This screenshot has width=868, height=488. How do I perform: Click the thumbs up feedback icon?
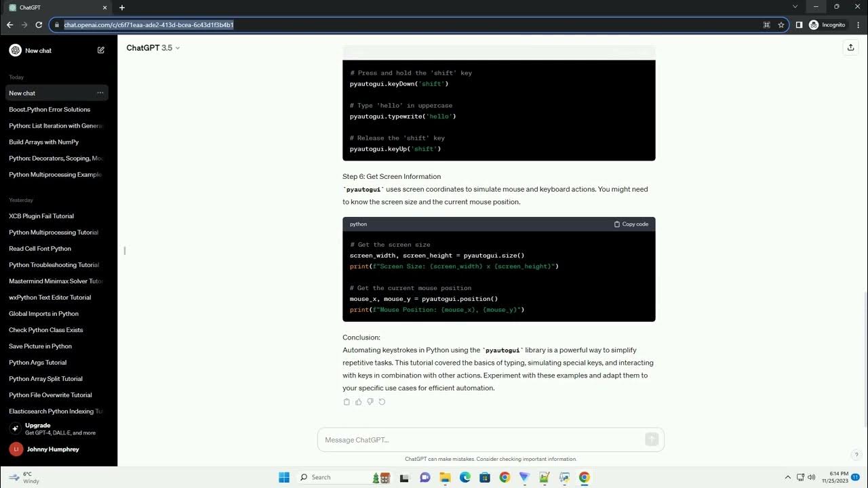click(x=359, y=402)
